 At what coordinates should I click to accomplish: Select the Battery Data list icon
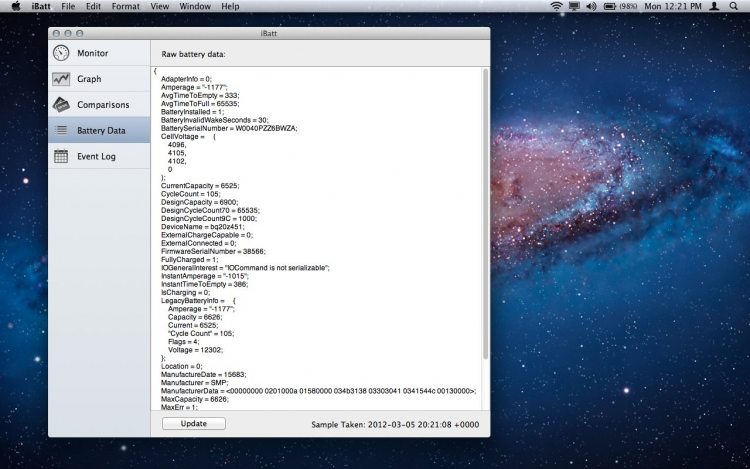[61, 130]
